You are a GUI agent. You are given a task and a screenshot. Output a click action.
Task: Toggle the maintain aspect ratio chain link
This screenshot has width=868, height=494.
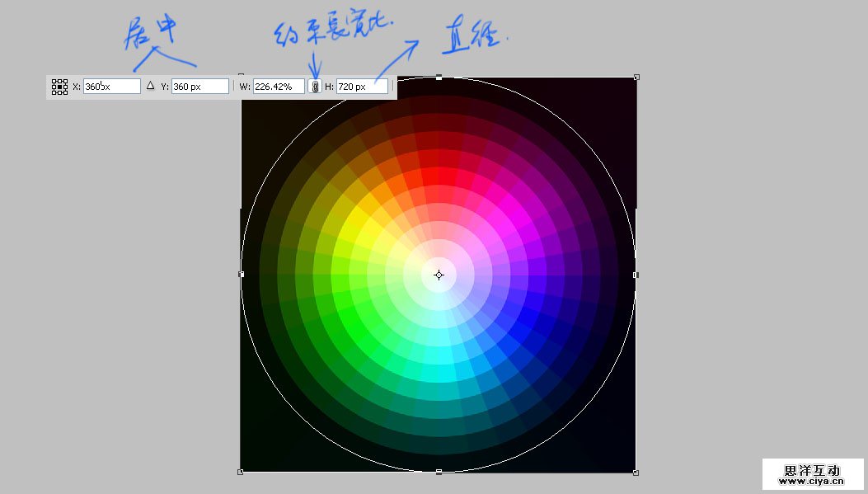click(x=315, y=87)
